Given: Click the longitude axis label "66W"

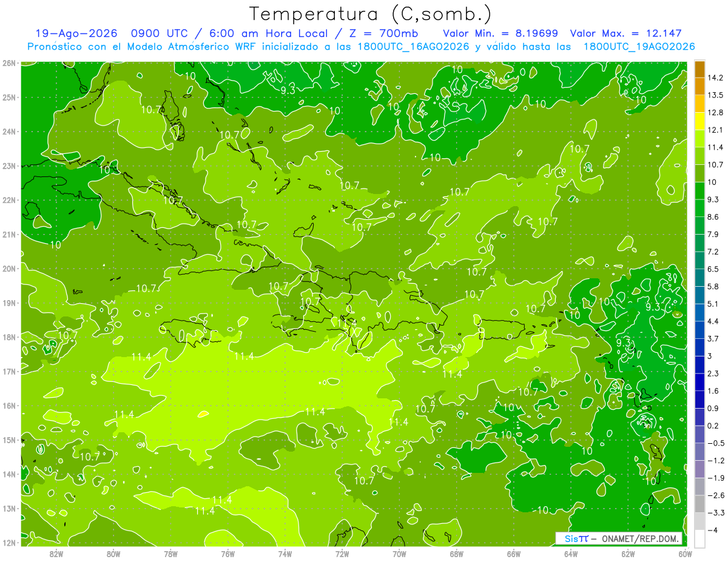Looking at the screenshot, I should (513, 554).
